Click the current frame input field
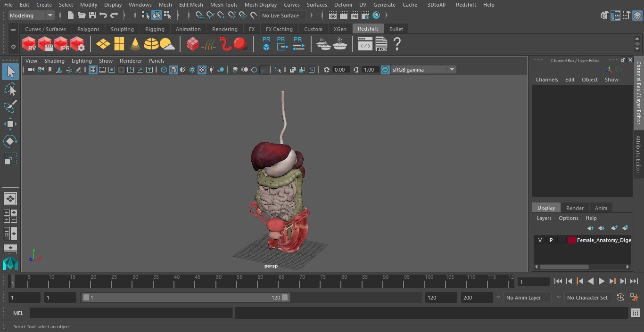644x332 pixels. click(x=533, y=282)
